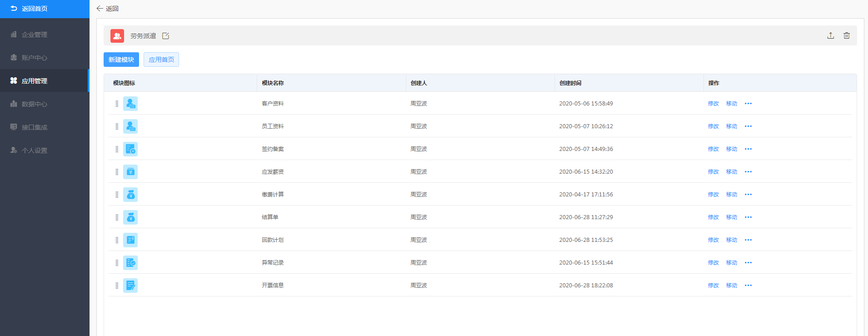Grab the drag handle of 应发薪资 row

tap(117, 172)
